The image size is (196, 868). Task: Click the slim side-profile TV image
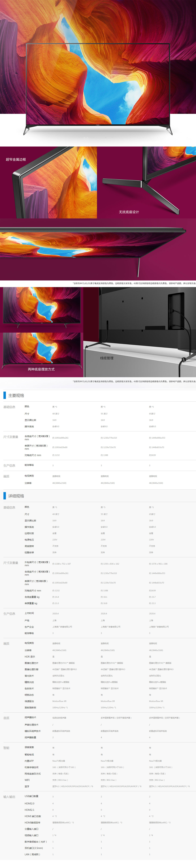tap(98, 249)
